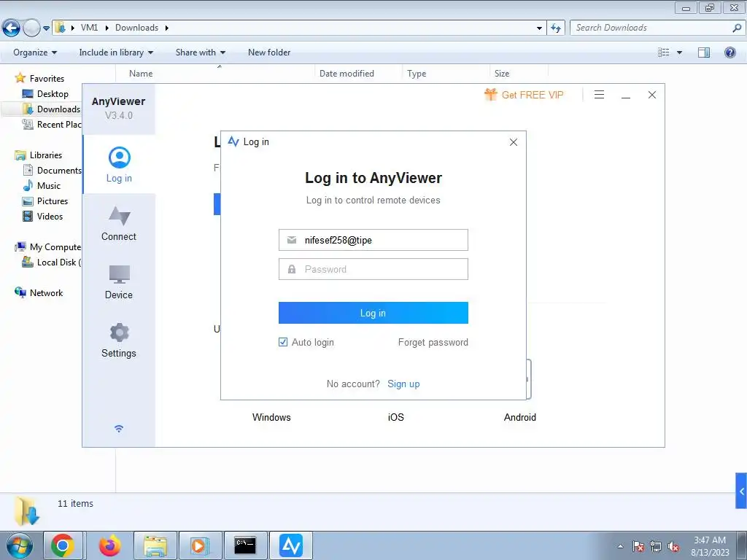
Task: Select Desktop in the navigation pane
Action: coord(53,94)
